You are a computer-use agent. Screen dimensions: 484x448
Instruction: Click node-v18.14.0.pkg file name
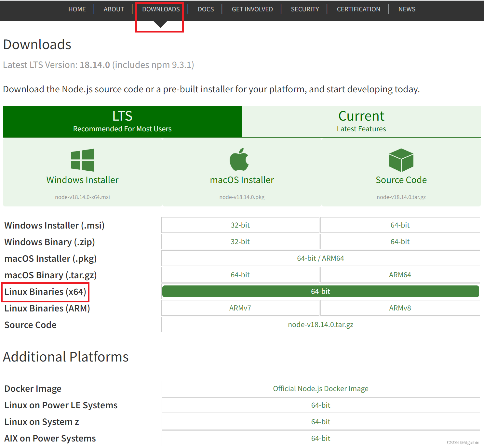point(242,197)
